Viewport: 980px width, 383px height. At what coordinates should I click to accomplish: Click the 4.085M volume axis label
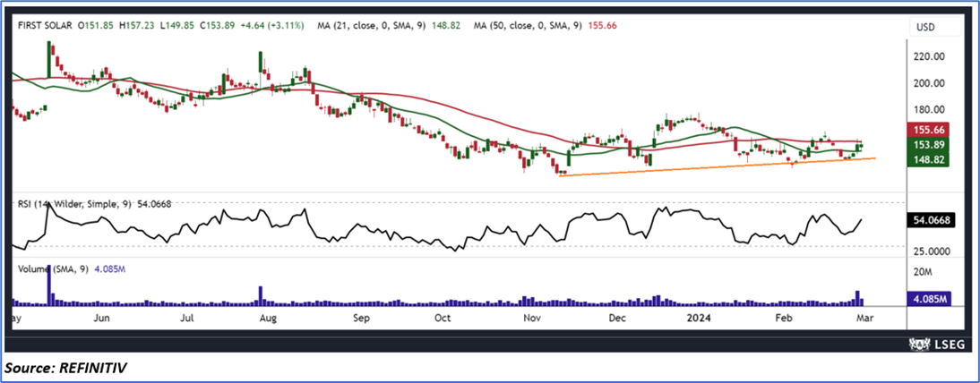(x=929, y=299)
